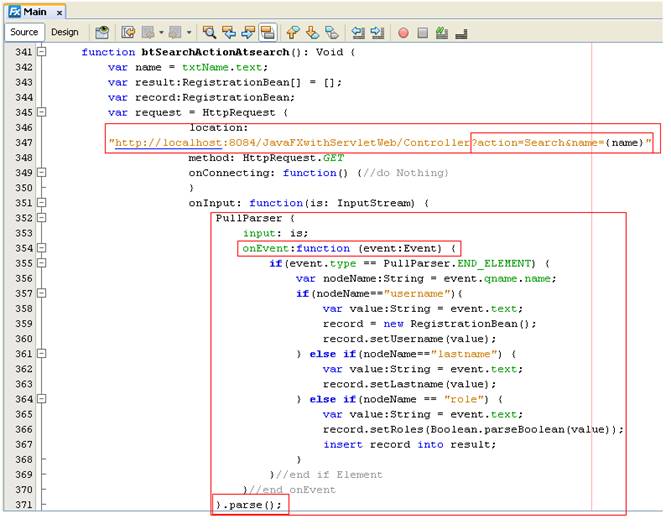Collapse fold at line 349 onConnecting
This screenshot has width=671, height=529.
pos(42,172)
